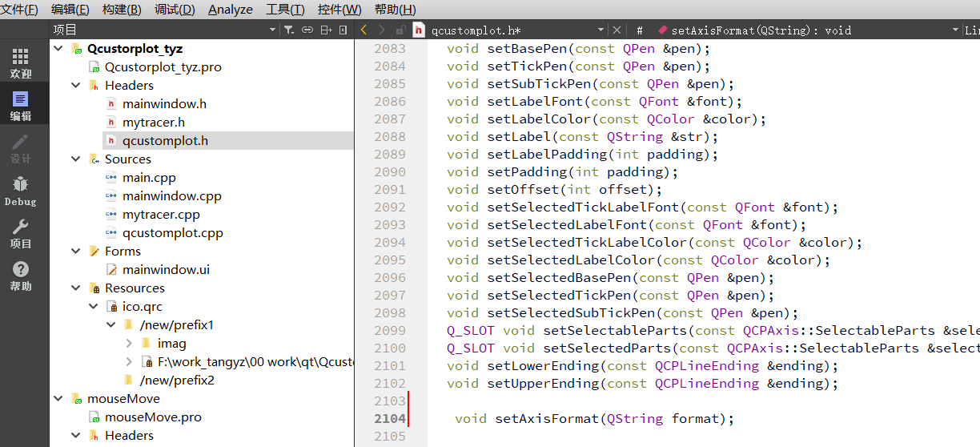Viewport: 980px width, 447px height.
Task: Open mytracer.cpp in the project tree
Action: pos(161,215)
